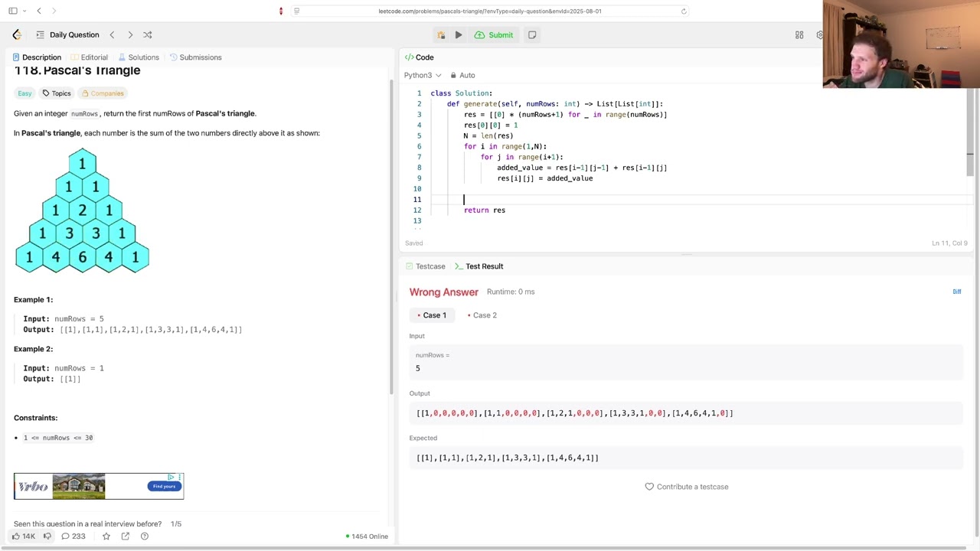The image size is (980, 551).
Task: Submit the solution
Action: click(494, 34)
